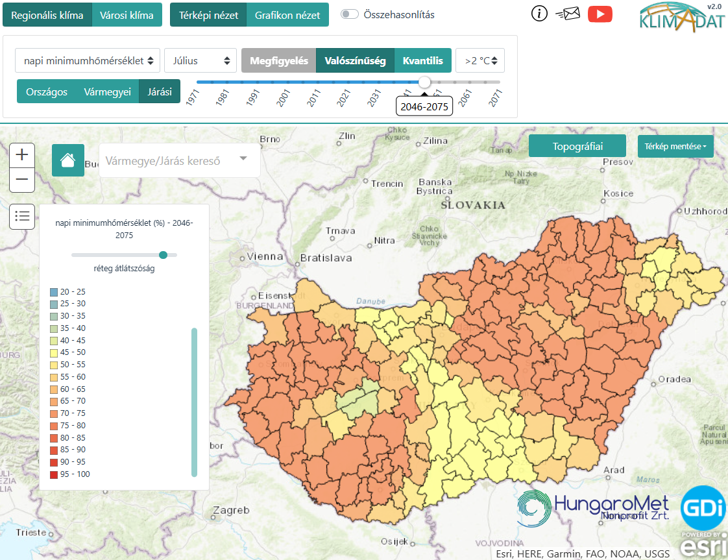Screen dimensions: 728x560
Task: Open the napi minimumhőmérséklet dropdown
Action: (x=88, y=60)
